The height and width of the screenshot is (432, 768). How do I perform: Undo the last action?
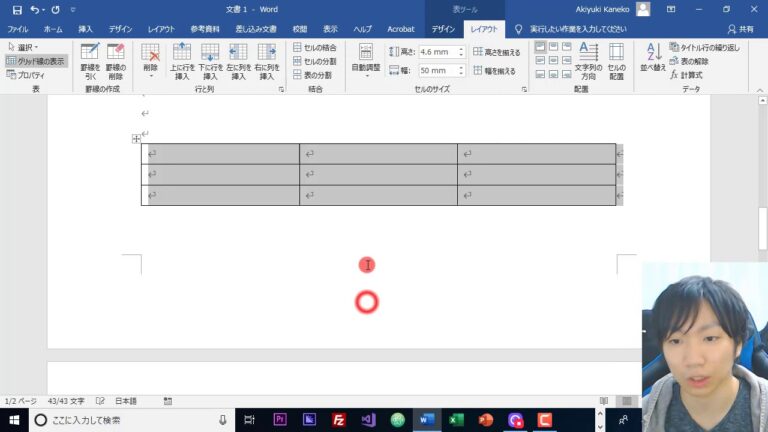click(x=34, y=10)
